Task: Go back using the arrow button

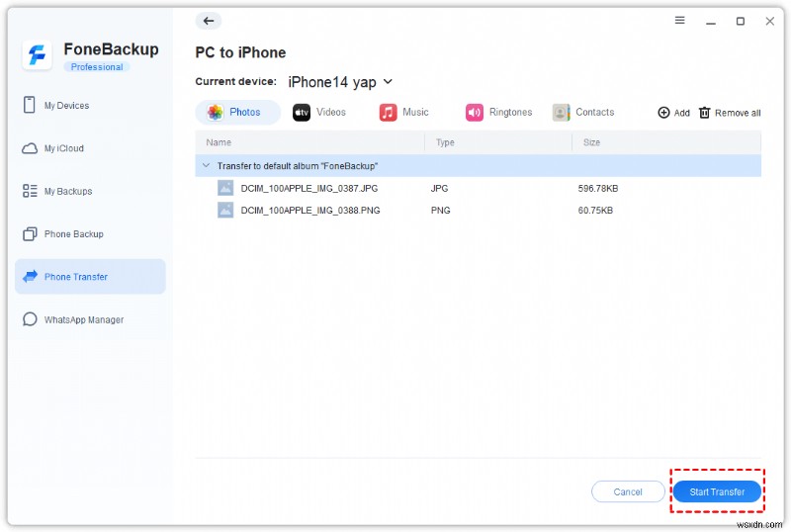Action: (x=209, y=21)
